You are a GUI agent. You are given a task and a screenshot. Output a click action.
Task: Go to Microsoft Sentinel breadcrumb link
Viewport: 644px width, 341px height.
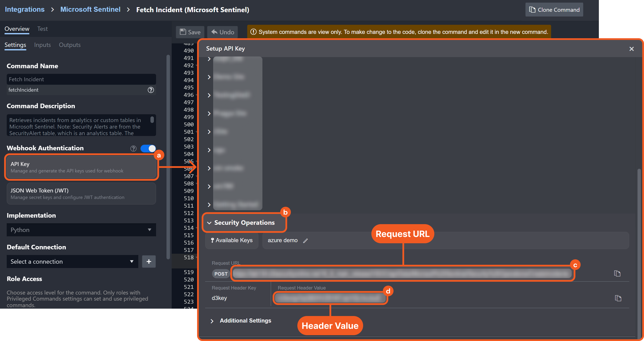tap(90, 10)
